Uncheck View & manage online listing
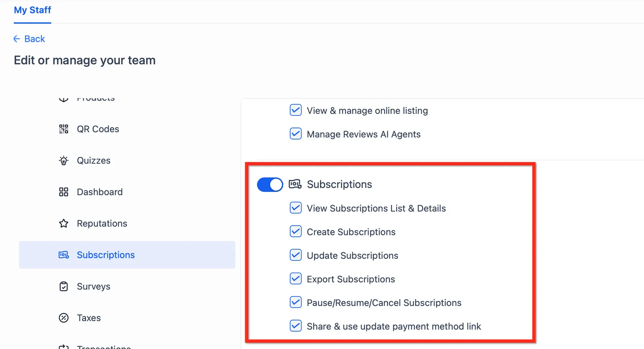644x349 pixels. 296,110
